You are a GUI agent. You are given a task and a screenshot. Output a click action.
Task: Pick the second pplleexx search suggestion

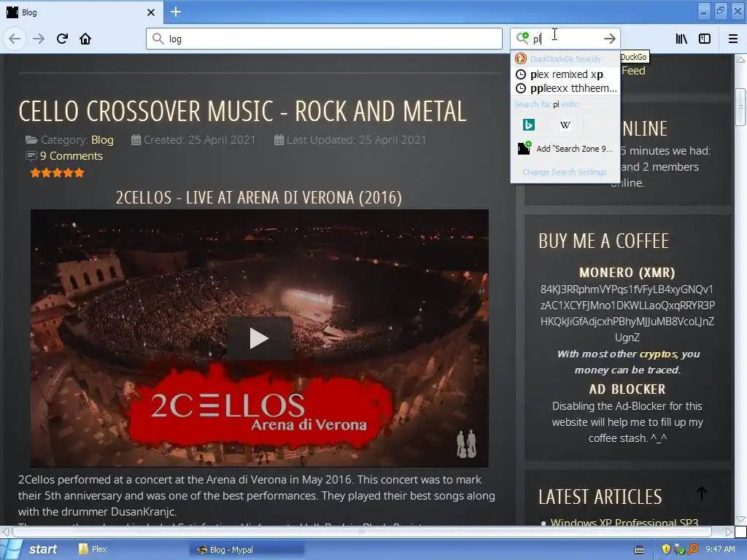click(x=565, y=88)
